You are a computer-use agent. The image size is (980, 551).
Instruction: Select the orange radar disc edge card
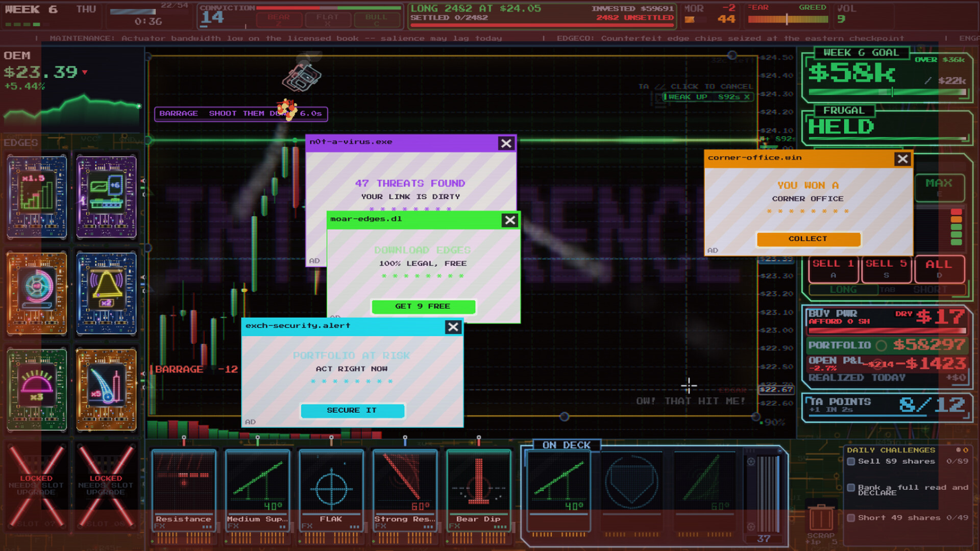pyautogui.click(x=37, y=293)
